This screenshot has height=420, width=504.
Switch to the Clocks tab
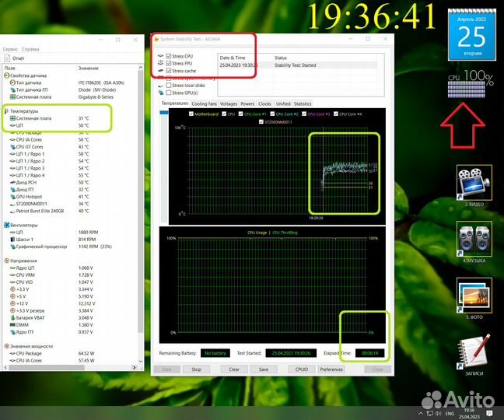pos(264,103)
